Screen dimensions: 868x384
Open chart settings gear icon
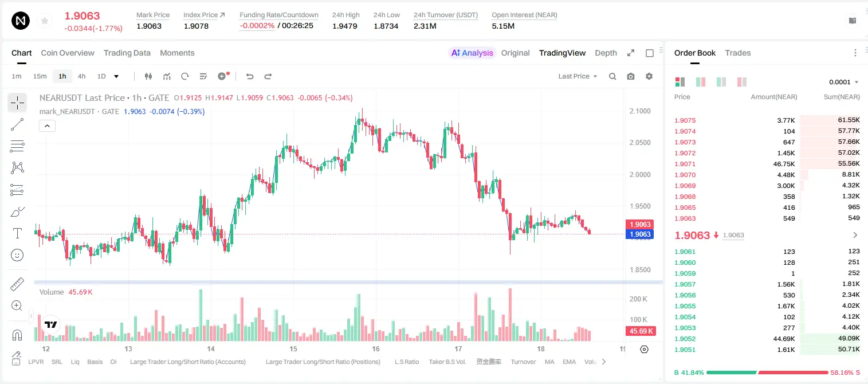[x=649, y=76]
